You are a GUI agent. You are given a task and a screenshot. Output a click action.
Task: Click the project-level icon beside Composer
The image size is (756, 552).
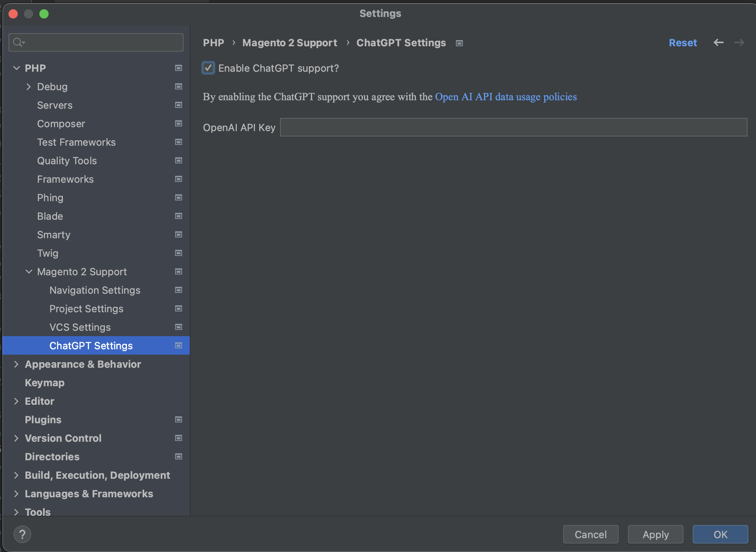tap(179, 123)
